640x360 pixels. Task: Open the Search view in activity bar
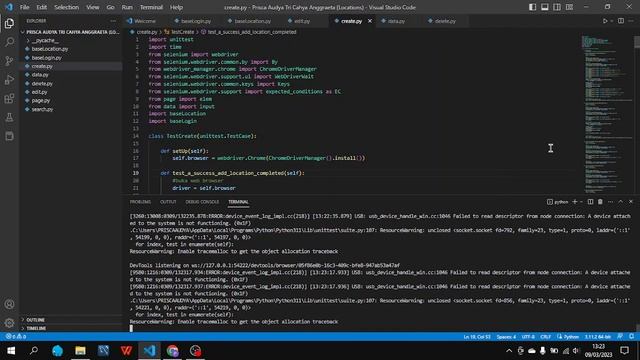9,42
